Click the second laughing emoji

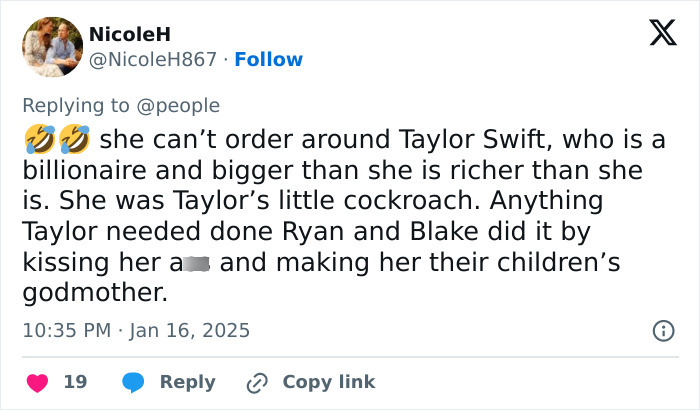pyautogui.click(x=73, y=135)
